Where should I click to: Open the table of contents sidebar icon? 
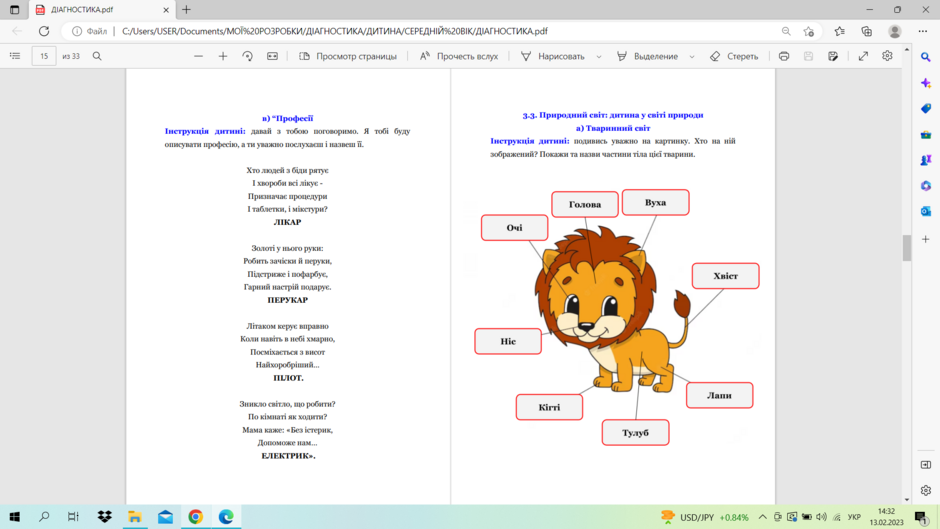point(15,56)
